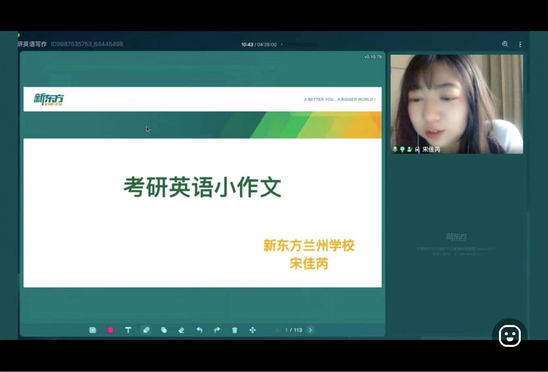
Task: Click the save icon in whiteboard toolbar
Action: pyautogui.click(x=93, y=330)
